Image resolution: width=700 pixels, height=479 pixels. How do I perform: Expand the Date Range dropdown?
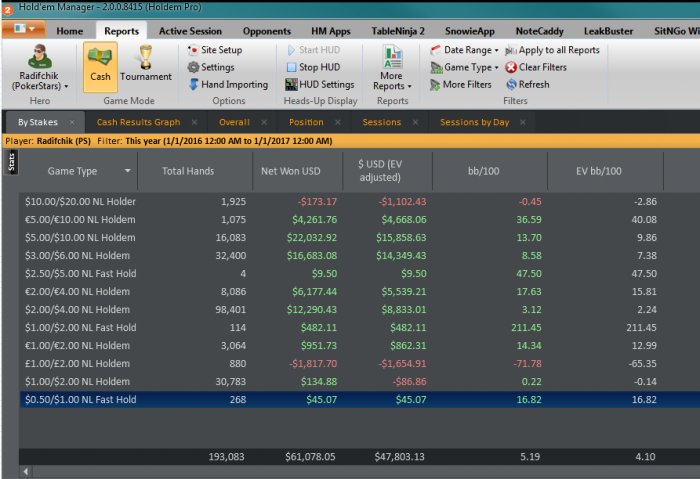click(465, 50)
